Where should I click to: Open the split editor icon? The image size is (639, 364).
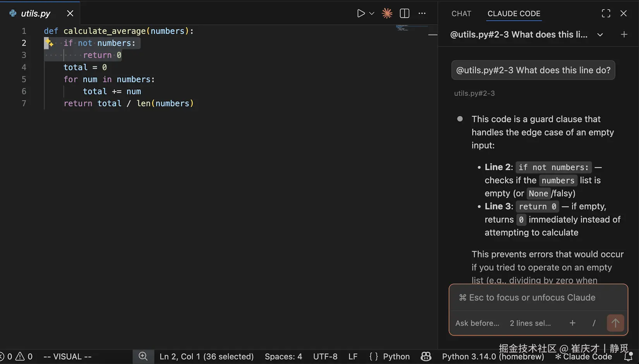404,13
